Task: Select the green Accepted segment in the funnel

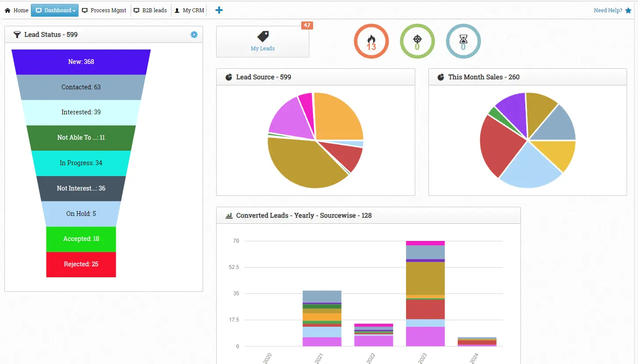Action: [x=81, y=239]
